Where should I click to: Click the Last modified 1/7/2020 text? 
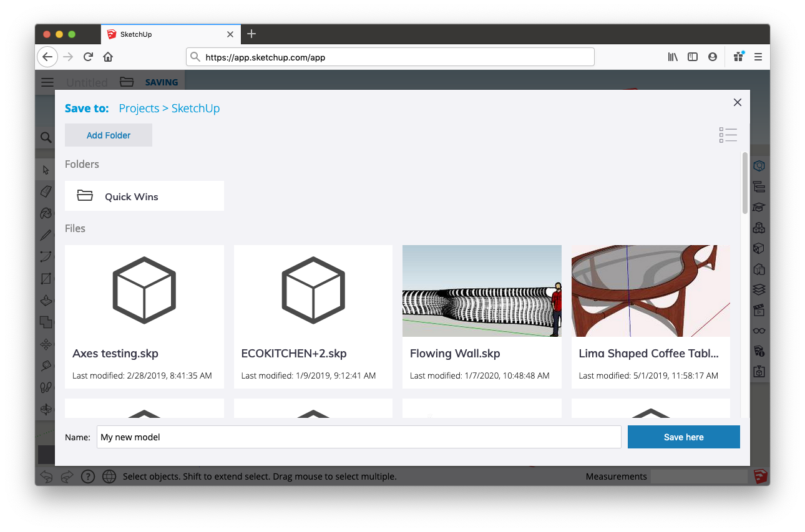(480, 375)
